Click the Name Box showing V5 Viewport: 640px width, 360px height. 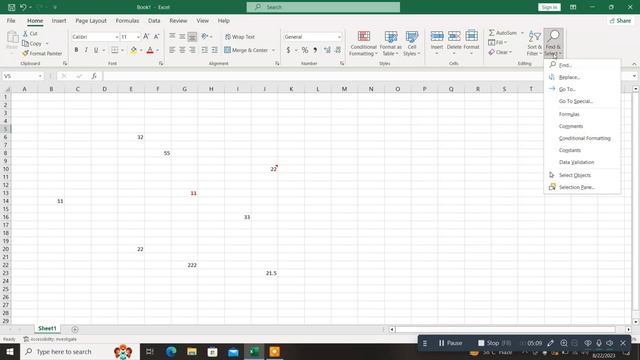22,76
